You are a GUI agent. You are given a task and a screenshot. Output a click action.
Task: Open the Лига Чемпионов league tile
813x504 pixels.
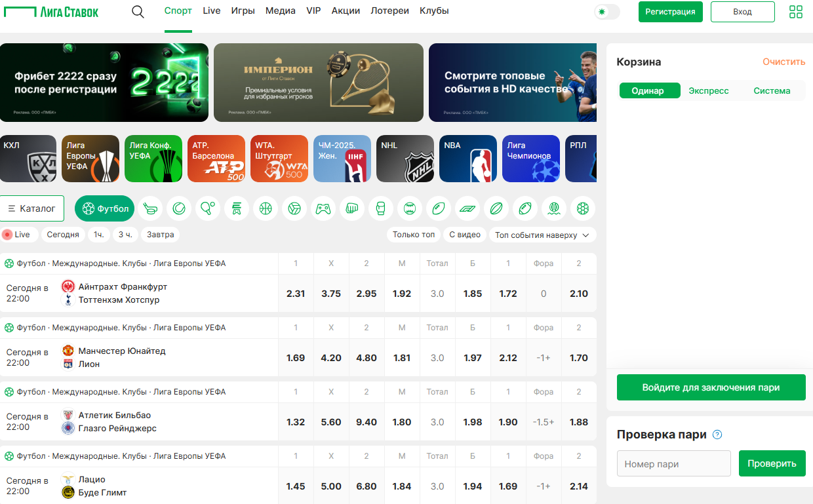(x=531, y=159)
